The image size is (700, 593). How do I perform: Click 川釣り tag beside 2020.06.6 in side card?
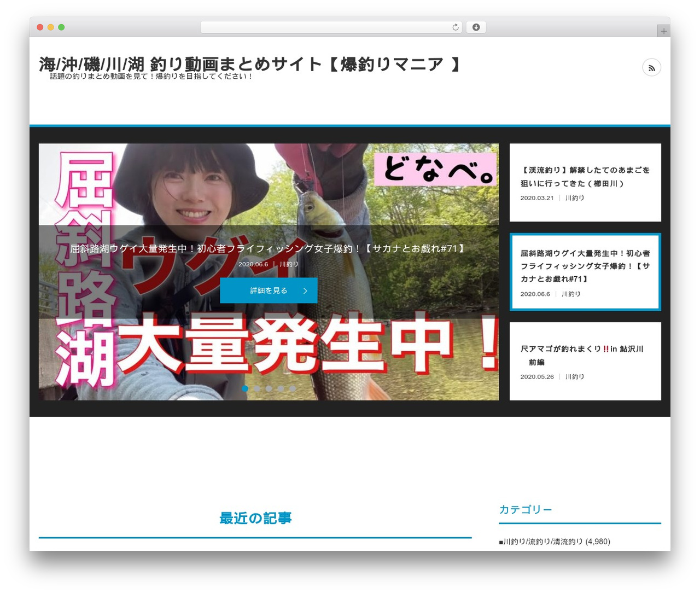[571, 294]
